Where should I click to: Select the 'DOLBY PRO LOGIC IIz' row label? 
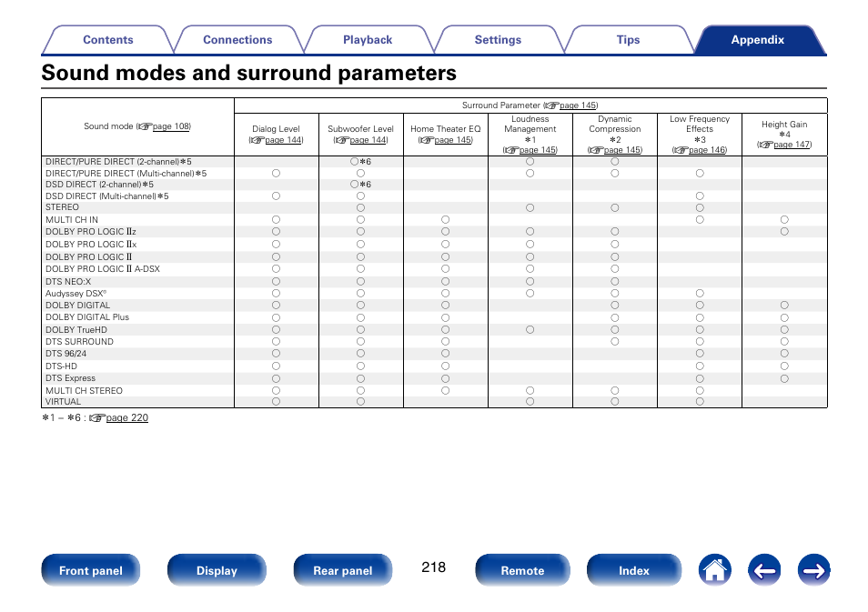click(90, 231)
